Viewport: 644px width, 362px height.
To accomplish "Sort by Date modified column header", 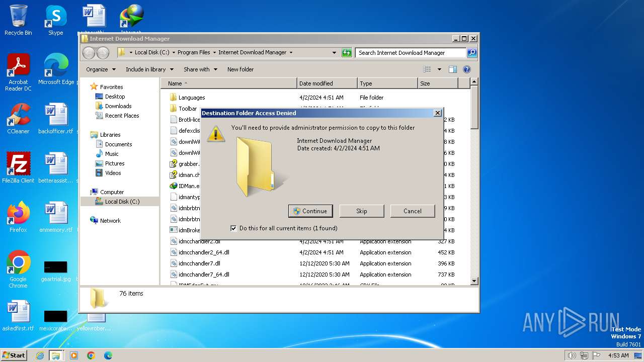I will tap(327, 83).
